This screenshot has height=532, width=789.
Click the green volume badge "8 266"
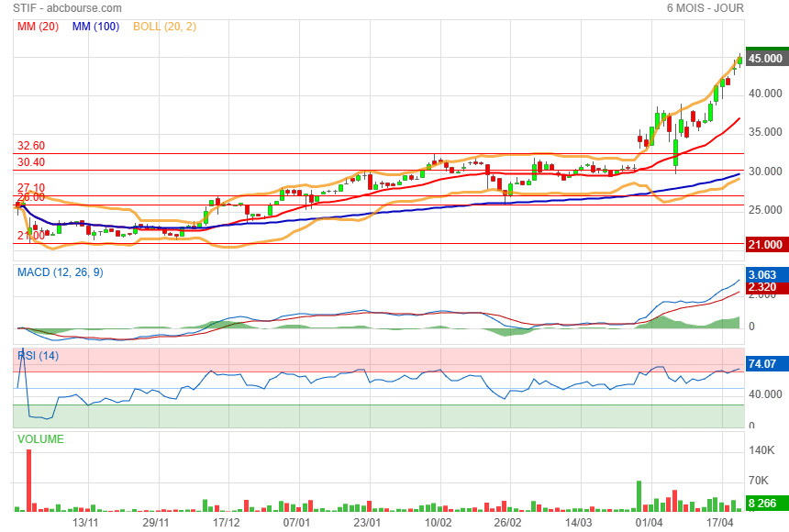766,504
